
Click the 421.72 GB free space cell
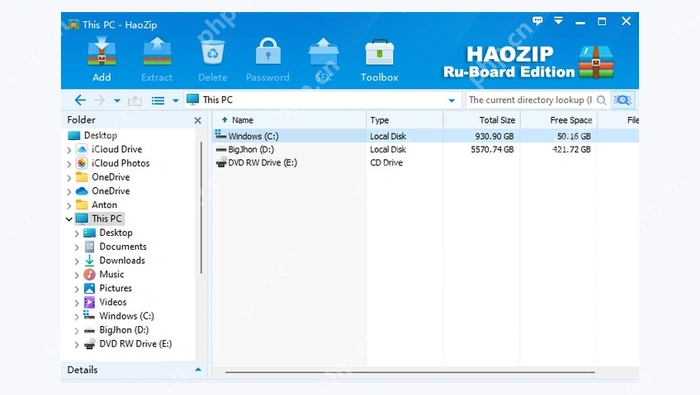coord(571,150)
